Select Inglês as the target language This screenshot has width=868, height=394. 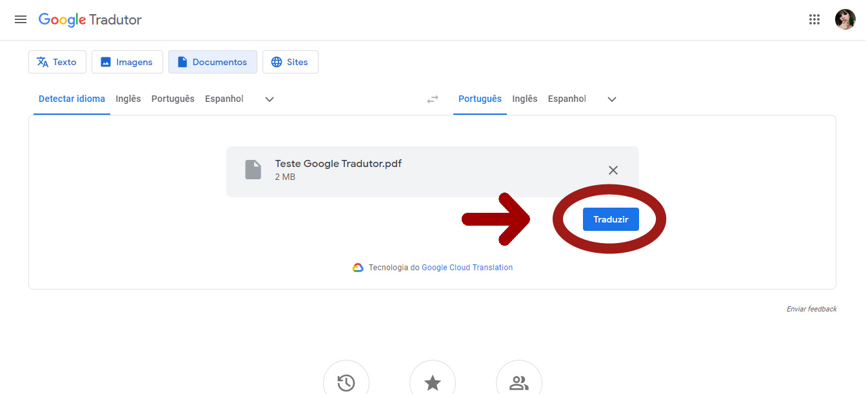coord(524,99)
